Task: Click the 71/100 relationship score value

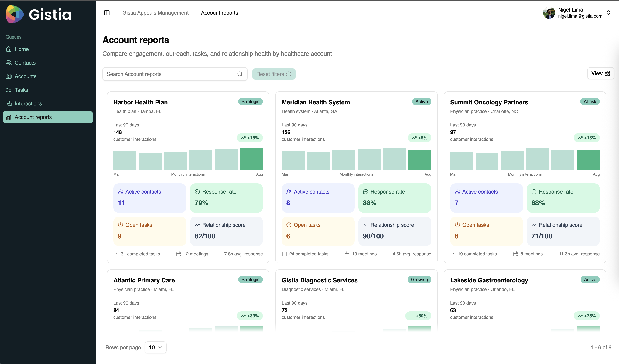Action: (541, 236)
